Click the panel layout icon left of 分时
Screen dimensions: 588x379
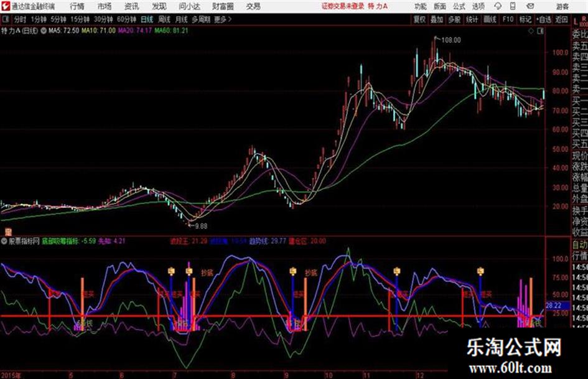5,19
